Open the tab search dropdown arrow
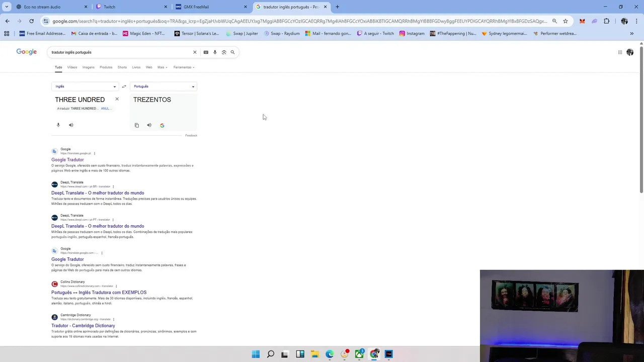 tap(7, 7)
